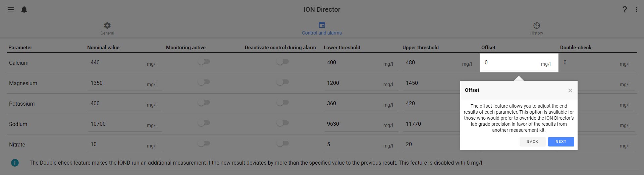Click the General gear icon

(107, 25)
